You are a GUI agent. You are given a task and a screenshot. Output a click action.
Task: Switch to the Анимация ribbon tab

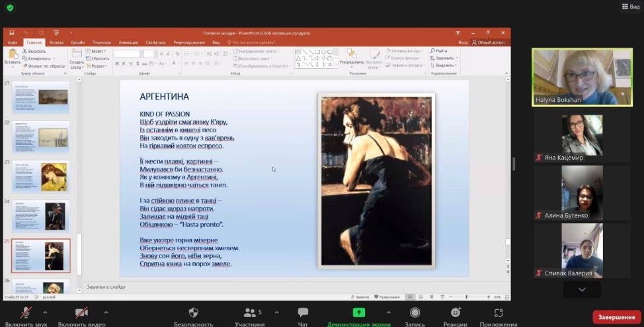tap(128, 42)
